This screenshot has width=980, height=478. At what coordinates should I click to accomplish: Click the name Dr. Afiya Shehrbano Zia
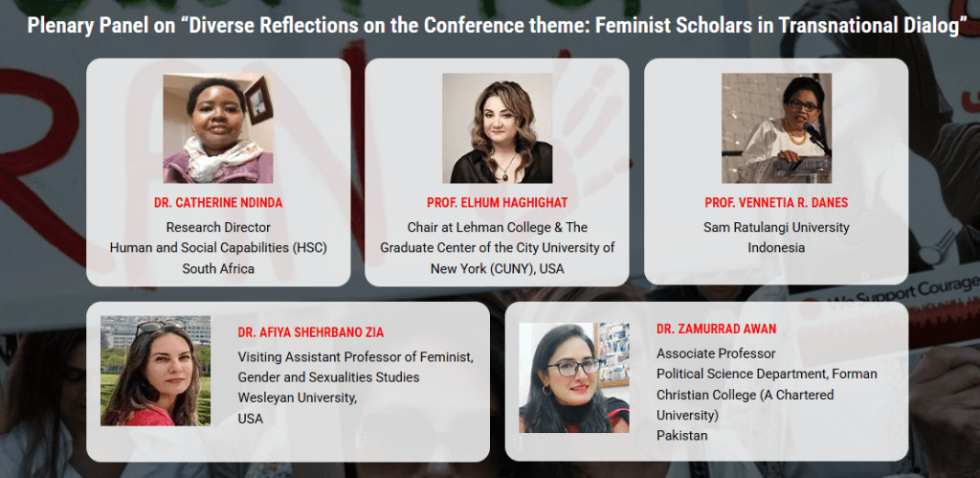(x=311, y=332)
